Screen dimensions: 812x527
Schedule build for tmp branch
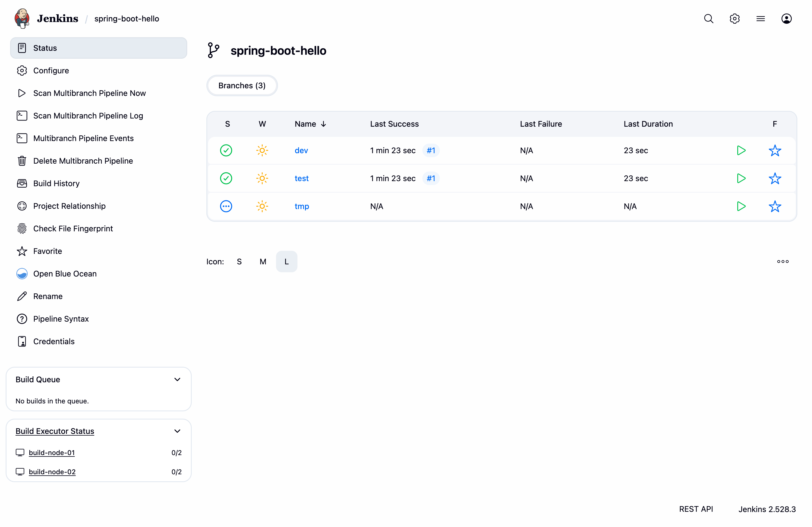pyautogui.click(x=741, y=206)
